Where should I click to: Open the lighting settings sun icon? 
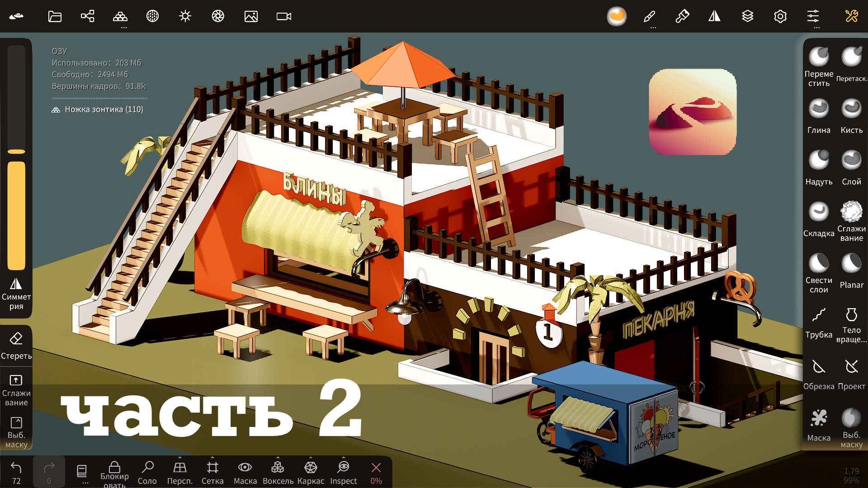185,17
